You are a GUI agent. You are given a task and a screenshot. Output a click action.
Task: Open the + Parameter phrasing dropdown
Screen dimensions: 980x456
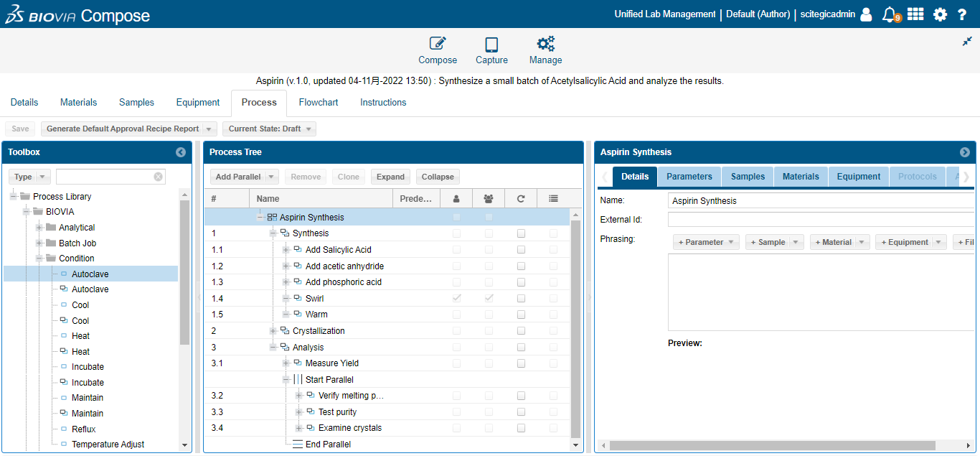pyautogui.click(x=706, y=243)
